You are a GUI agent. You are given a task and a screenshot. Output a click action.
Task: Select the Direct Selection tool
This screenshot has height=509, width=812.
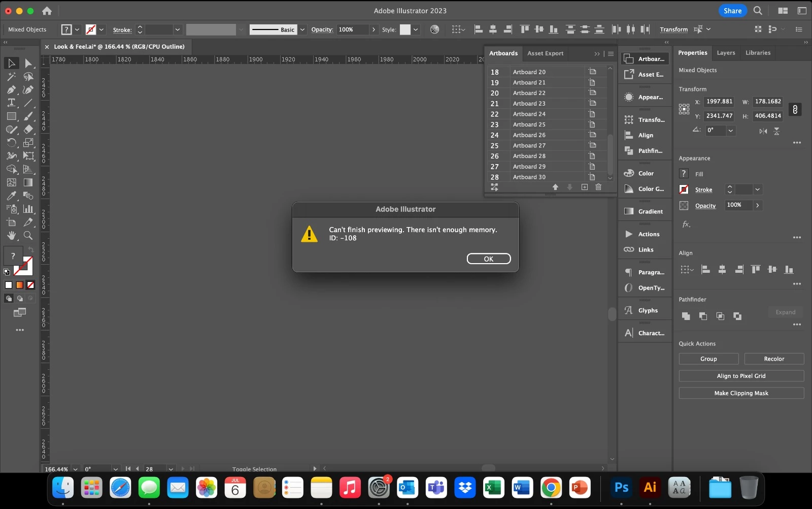click(x=28, y=63)
